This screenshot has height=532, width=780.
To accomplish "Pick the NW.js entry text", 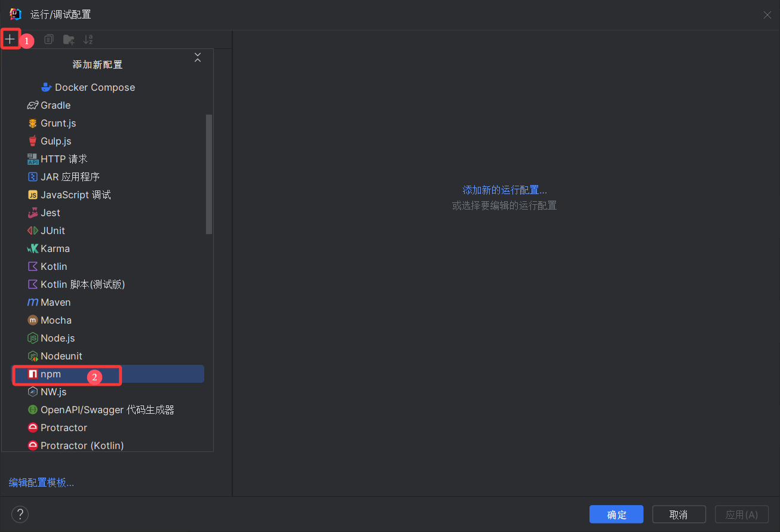I will pos(54,392).
